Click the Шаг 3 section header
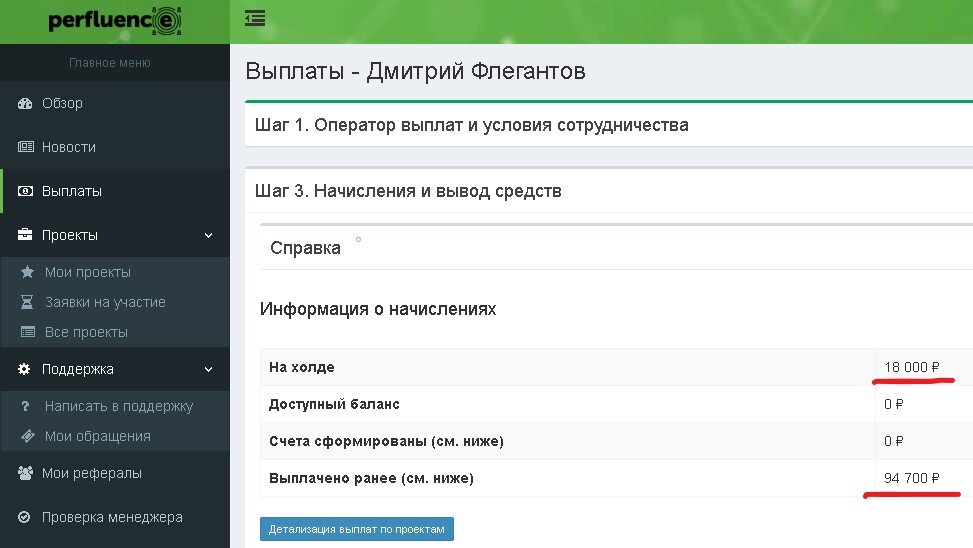Image resolution: width=973 pixels, height=548 pixels. 408,191
